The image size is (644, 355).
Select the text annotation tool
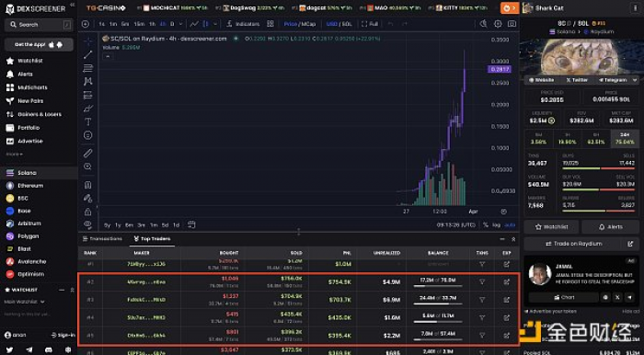88,122
